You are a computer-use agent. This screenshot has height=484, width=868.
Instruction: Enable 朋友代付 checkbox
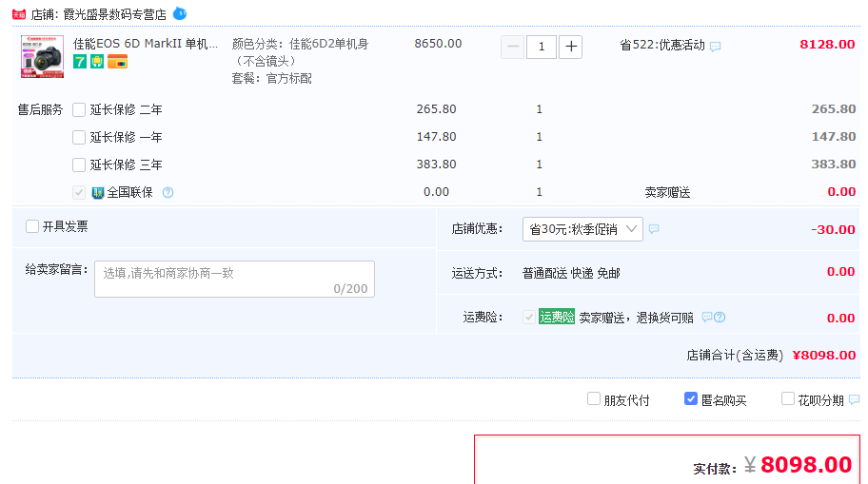coord(594,398)
